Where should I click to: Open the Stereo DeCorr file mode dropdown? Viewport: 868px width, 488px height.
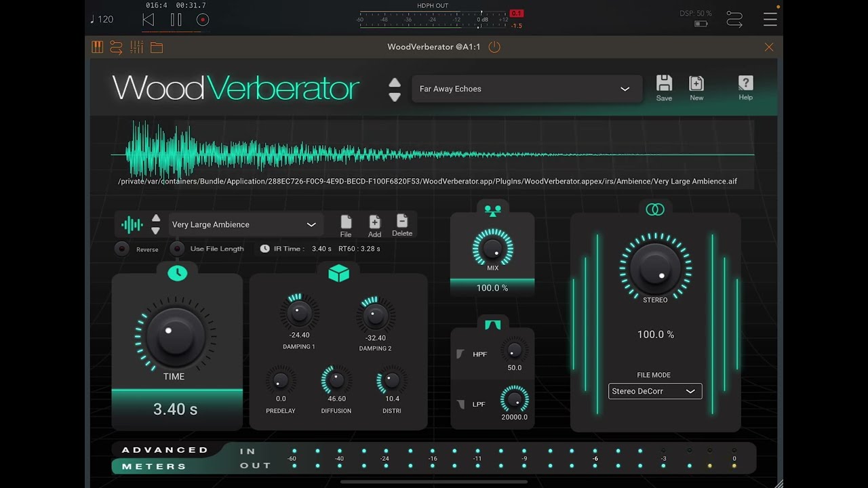coord(655,391)
